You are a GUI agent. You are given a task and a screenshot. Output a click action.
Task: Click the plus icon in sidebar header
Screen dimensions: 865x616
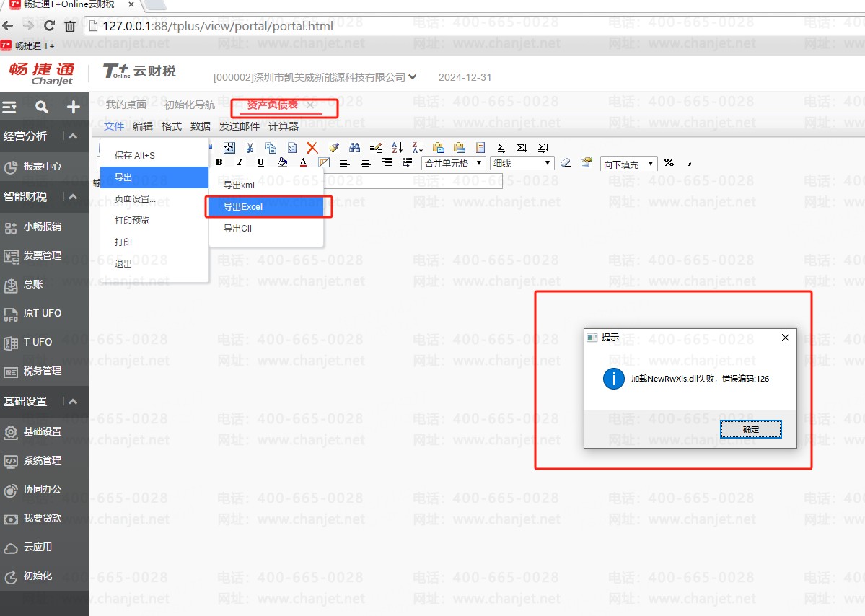(73, 107)
